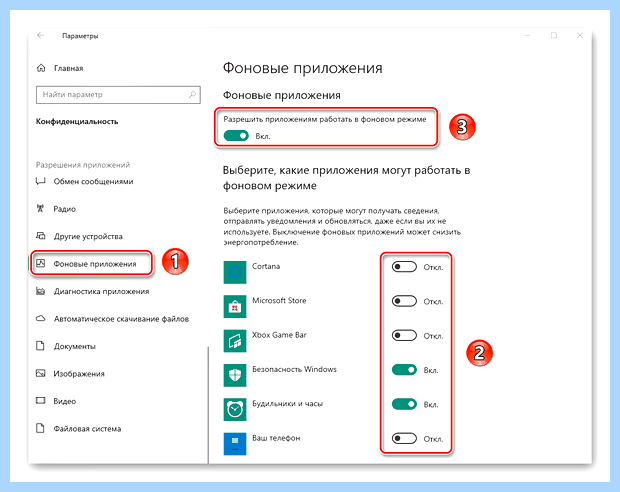Click the Другие устройства icon
This screenshot has height=492, width=620.
click(x=41, y=236)
